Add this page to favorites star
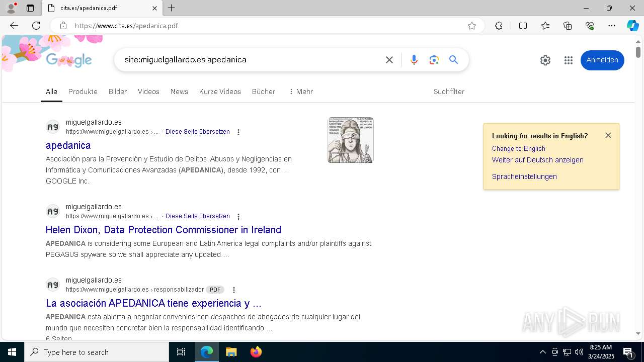 472,26
